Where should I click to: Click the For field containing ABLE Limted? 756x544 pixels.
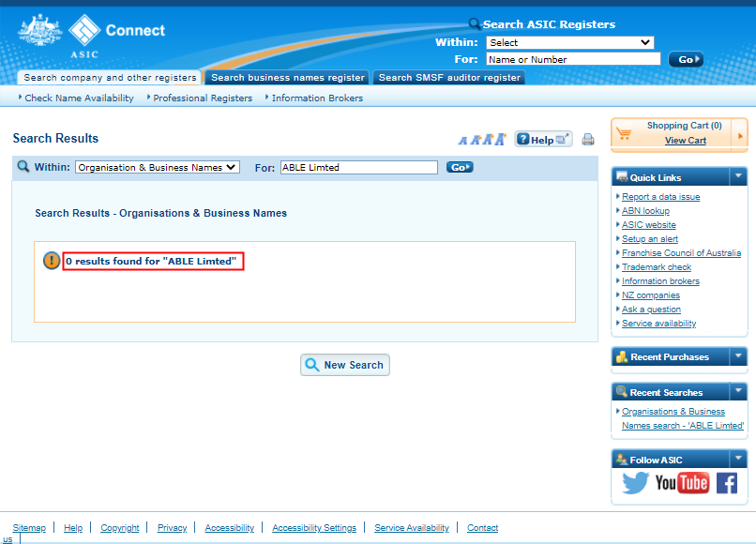tap(359, 167)
